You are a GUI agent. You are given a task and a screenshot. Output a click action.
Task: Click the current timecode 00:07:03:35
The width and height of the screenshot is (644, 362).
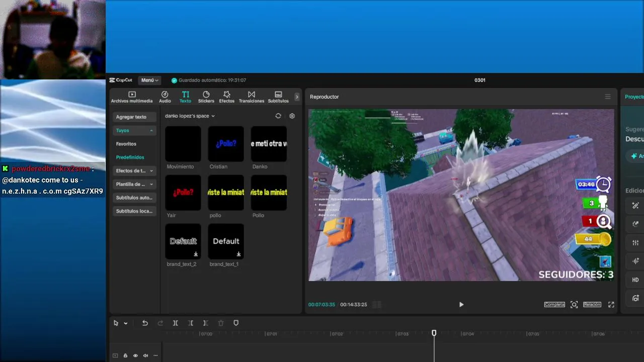tap(321, 304)
